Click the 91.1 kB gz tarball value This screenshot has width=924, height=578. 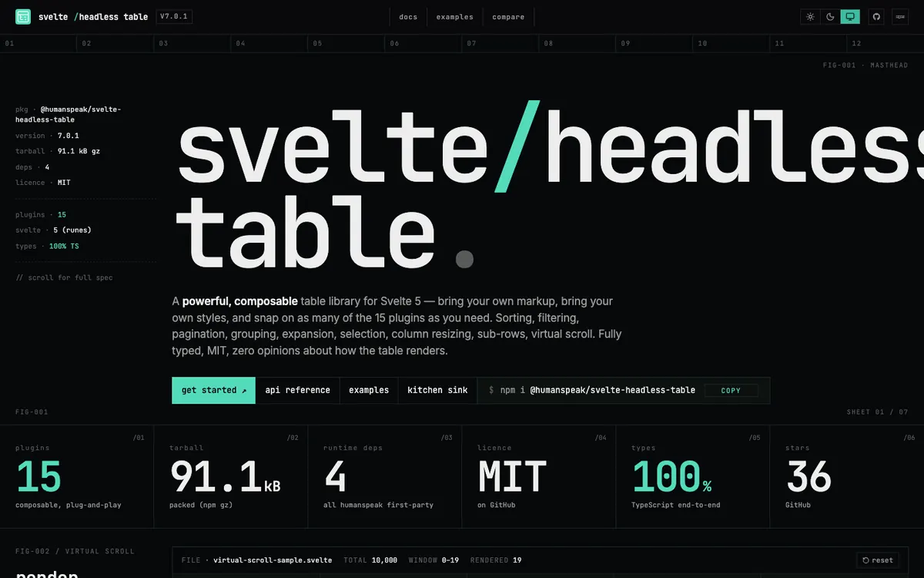[x=79, y=151]
